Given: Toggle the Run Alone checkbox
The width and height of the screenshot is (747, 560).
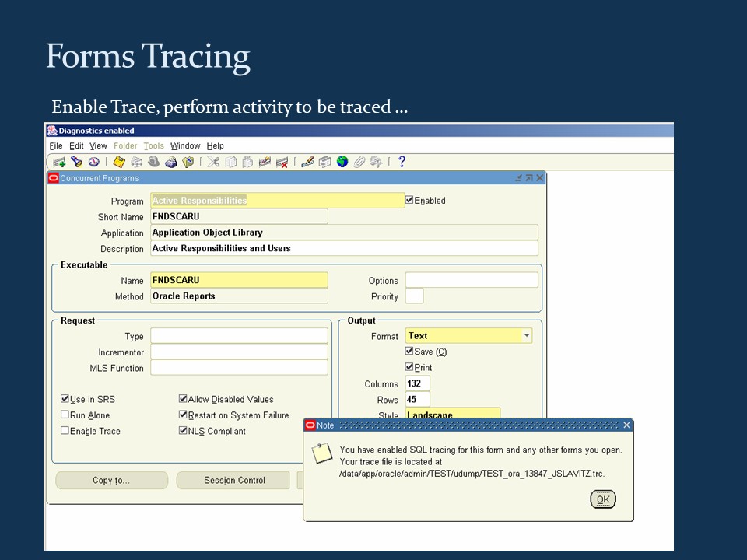Looking at the screenshot, I should 65,415.
